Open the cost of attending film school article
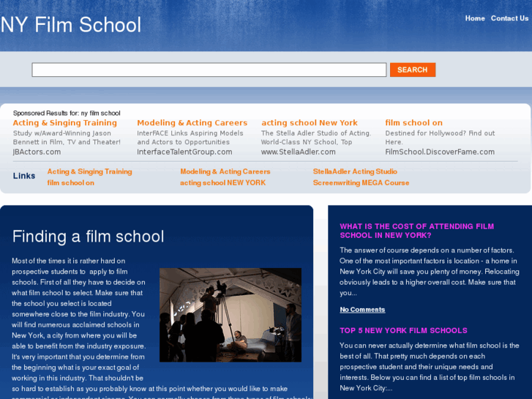The image size is (532, 399). point(416,231)
